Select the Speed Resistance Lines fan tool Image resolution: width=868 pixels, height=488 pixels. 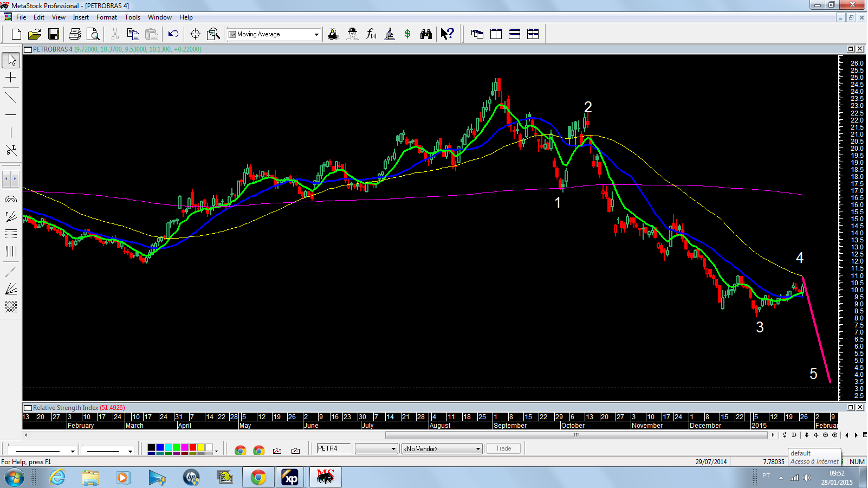11,289
